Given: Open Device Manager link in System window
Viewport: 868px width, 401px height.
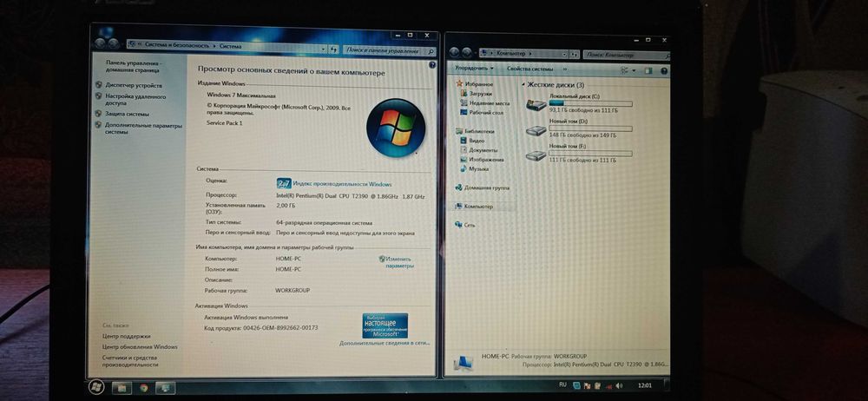Looking at the screenshot, I should point(134,85).
